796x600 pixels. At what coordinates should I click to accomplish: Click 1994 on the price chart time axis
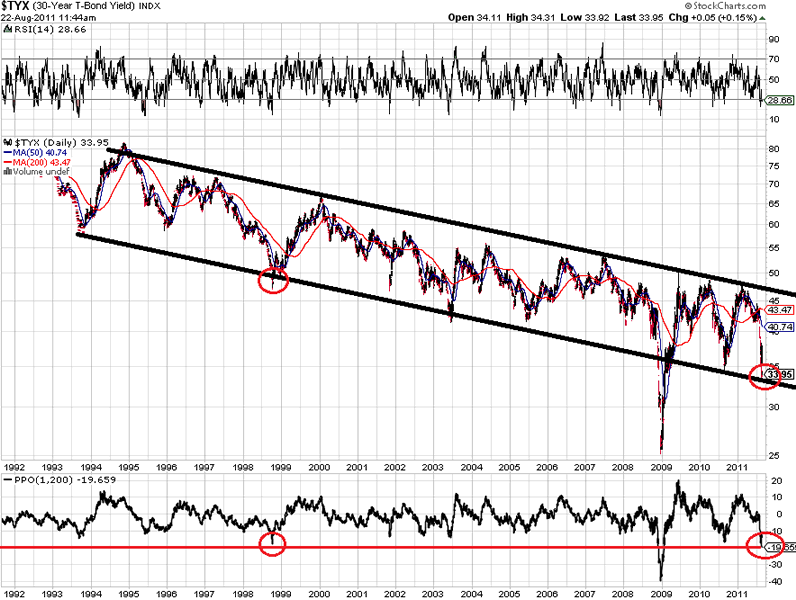click(x=91, y=467)
